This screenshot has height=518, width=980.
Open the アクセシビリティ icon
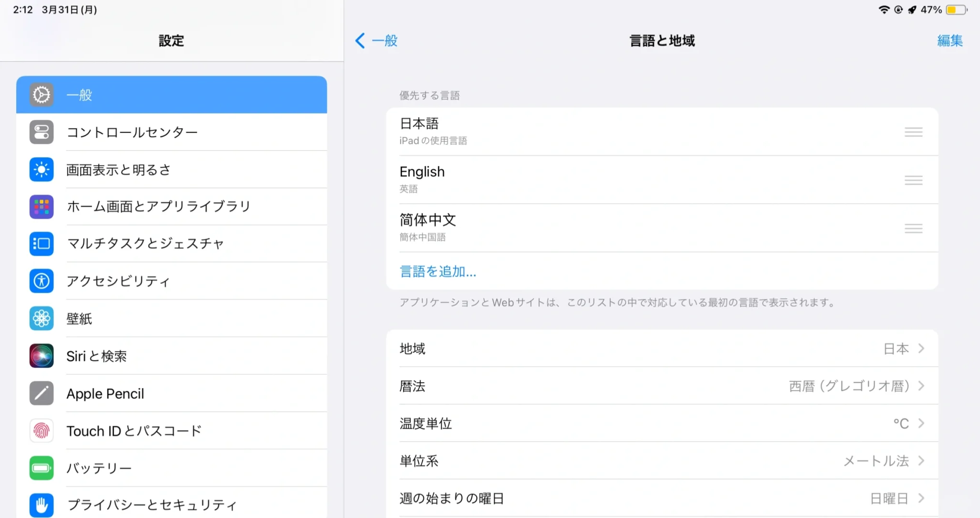tap(41, 281)
